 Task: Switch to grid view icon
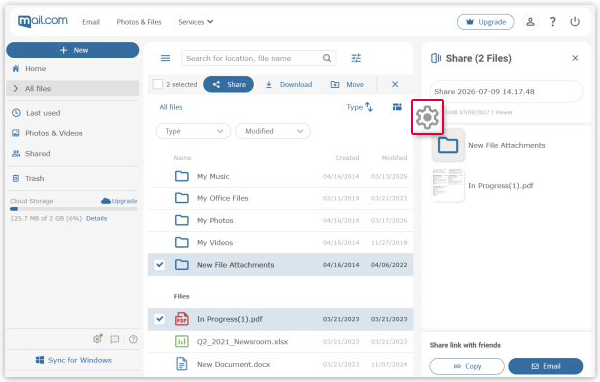click(x=397, y=107)
